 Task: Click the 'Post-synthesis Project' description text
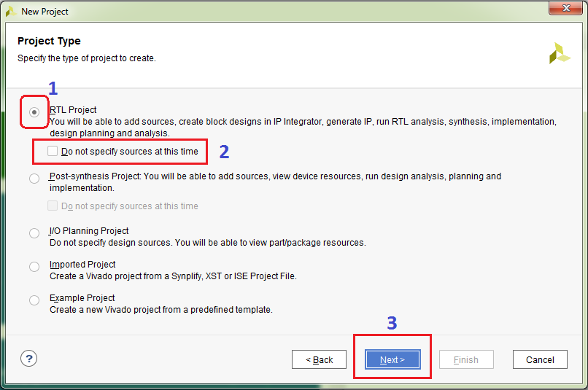(275, 182)
